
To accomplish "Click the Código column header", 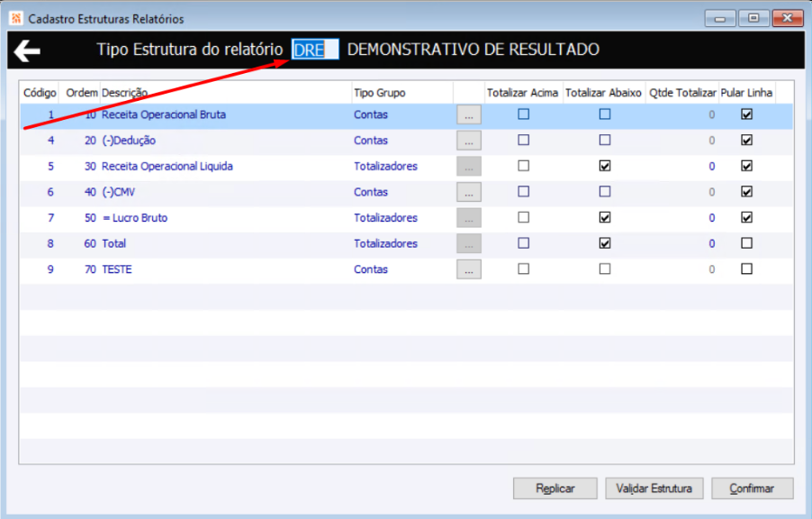I will pos(40,93).
